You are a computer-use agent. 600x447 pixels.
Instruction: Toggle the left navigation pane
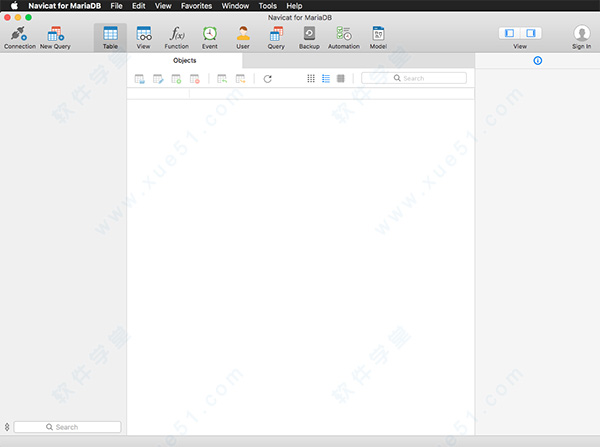(x=509, y=33)
